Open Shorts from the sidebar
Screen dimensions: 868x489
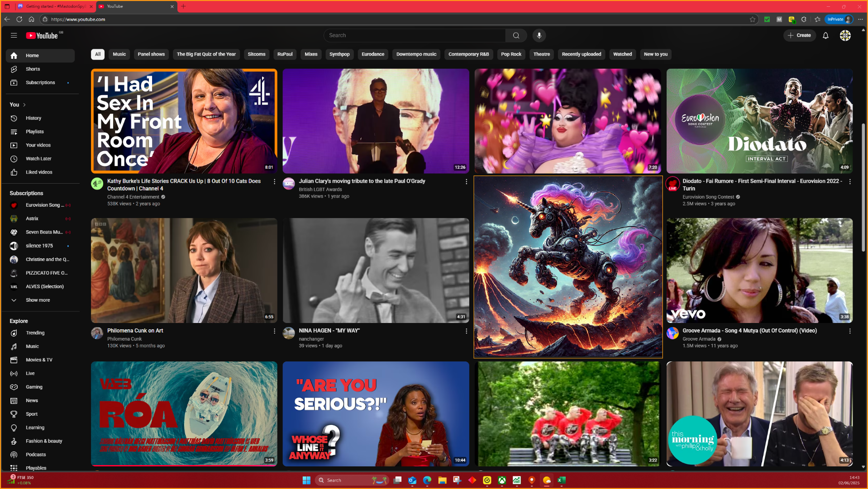click(40, 69)
